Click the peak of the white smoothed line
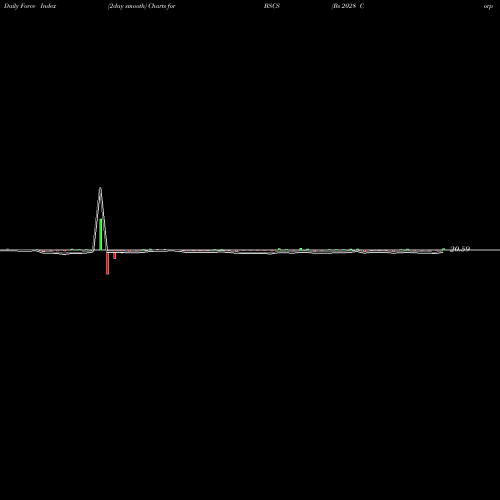The height and width of the screenshot is (500, 500). 100,188
